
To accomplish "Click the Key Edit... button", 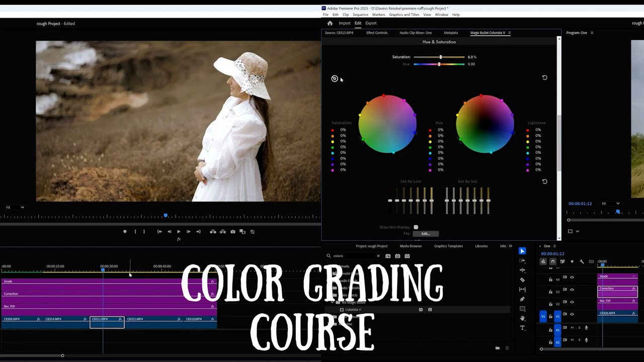I will [x=426, y=234].
